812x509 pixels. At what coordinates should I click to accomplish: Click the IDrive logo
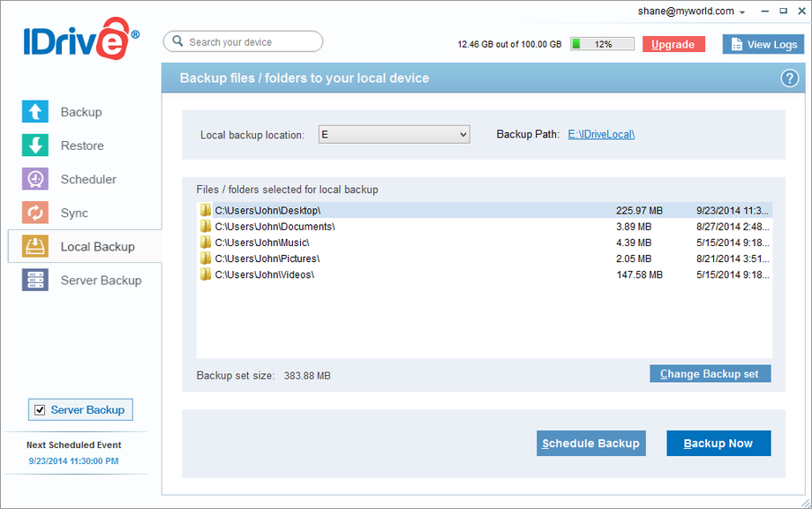[81, 39]
